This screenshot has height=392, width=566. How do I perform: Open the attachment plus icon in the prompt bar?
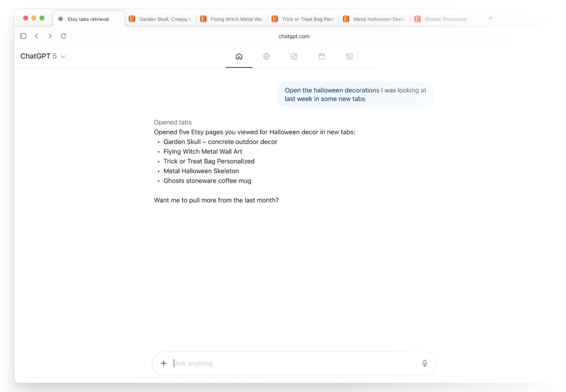(x=164, y=363)
